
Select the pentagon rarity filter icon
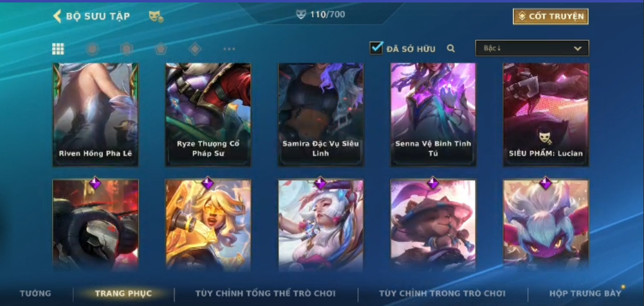(x=161, y=49)
